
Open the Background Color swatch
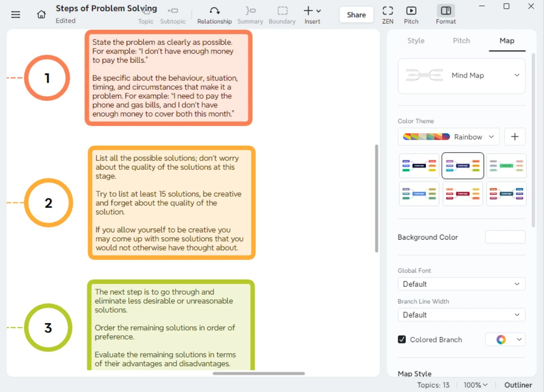(505, 237)
